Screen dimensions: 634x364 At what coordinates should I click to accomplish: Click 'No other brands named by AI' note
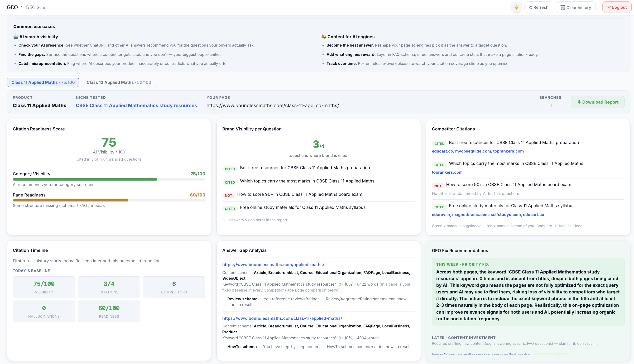point(475,193)
